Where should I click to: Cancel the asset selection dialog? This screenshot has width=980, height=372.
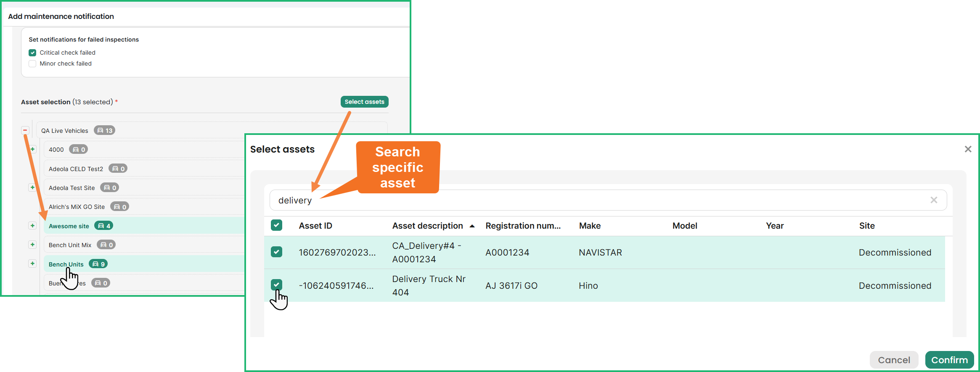894,360
